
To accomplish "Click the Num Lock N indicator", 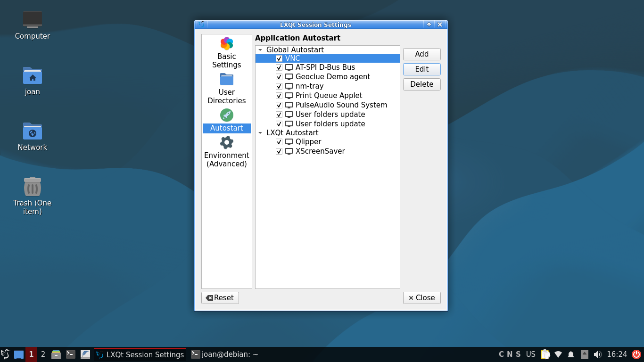I will tap(510, 354).
